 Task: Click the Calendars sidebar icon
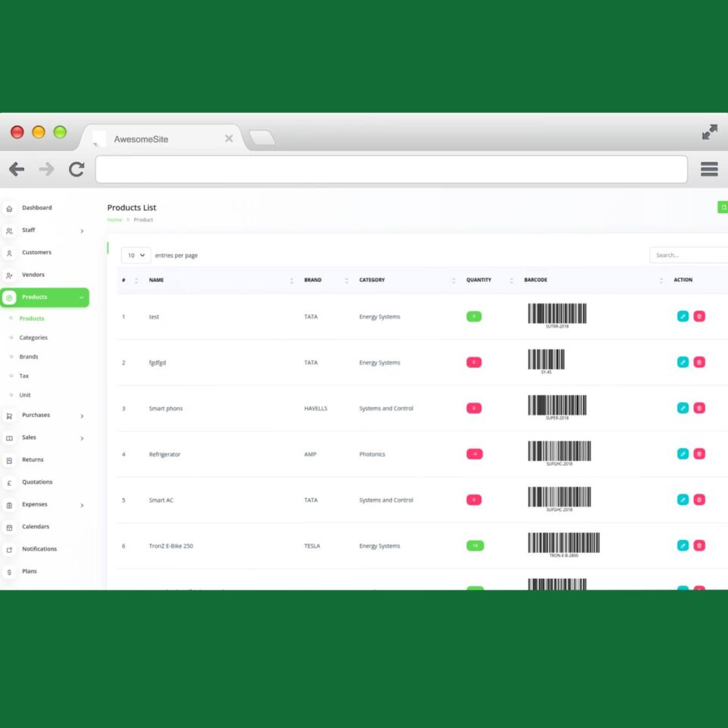point(9,528)
